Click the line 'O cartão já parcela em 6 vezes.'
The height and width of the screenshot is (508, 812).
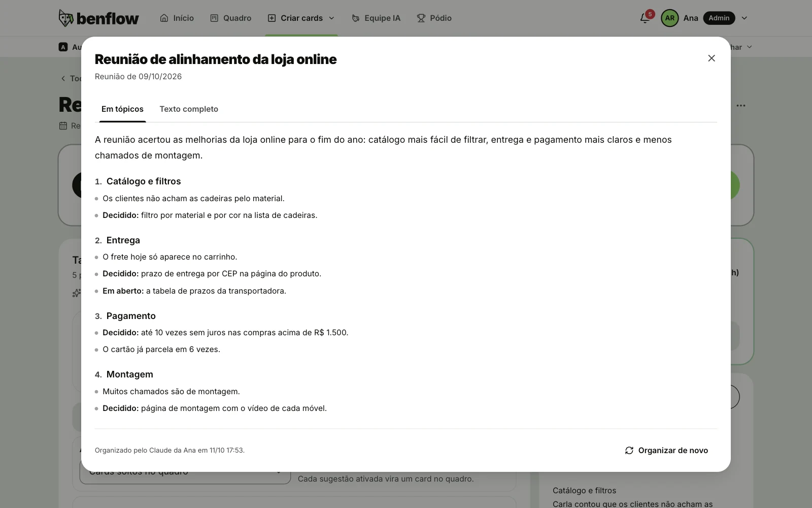click(161, 350)
